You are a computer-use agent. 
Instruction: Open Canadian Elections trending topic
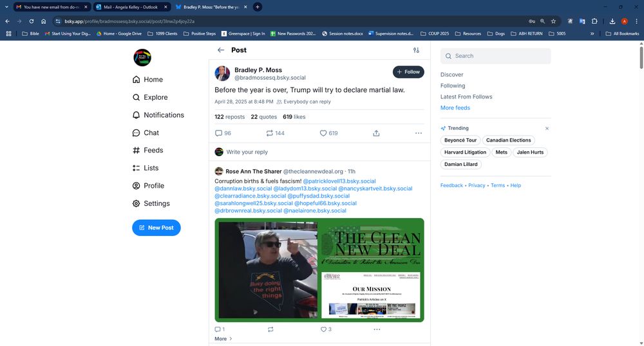[509, 140]
